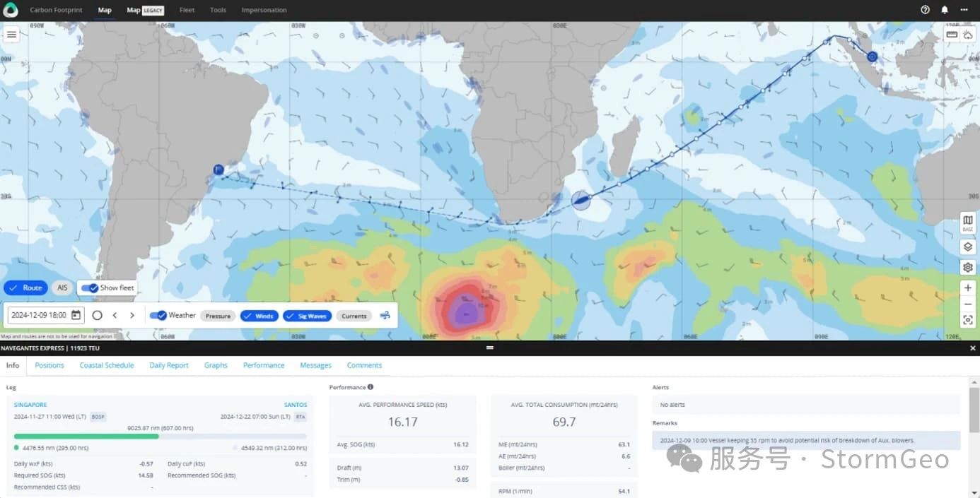
Task: Click the AIS button
Action: click(x=63, y=287)
